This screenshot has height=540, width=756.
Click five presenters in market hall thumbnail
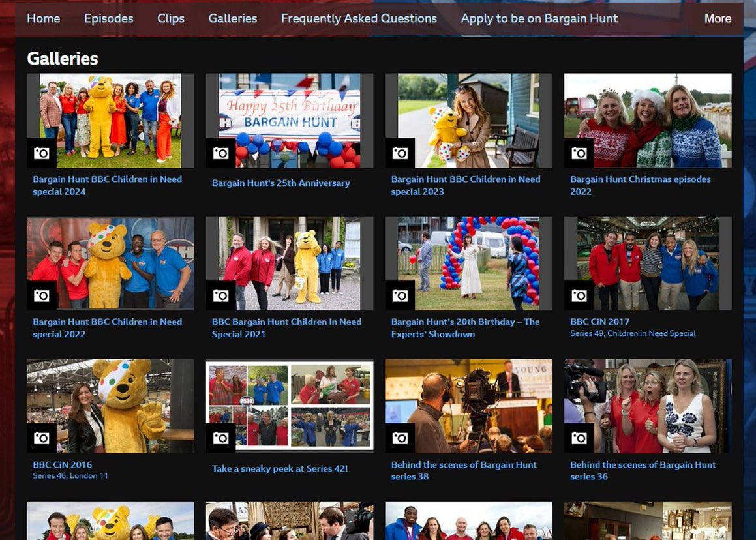tap(648, 263)
